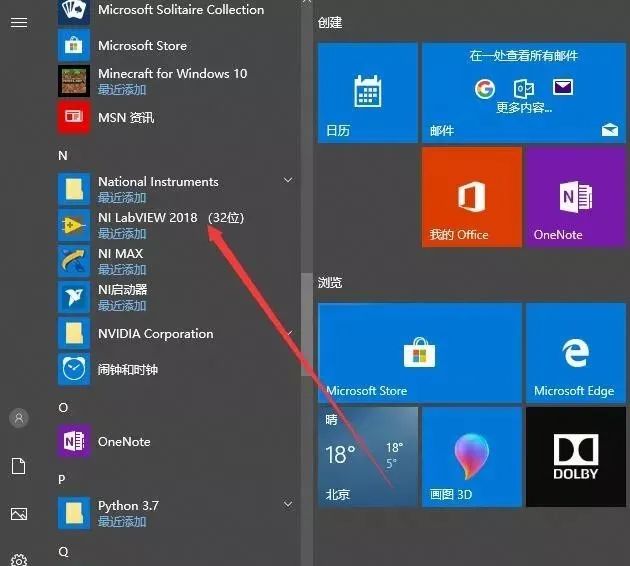Open Microsoft Solitaire Collection icon
Viewport: 630px width, 566px height.
74,10
